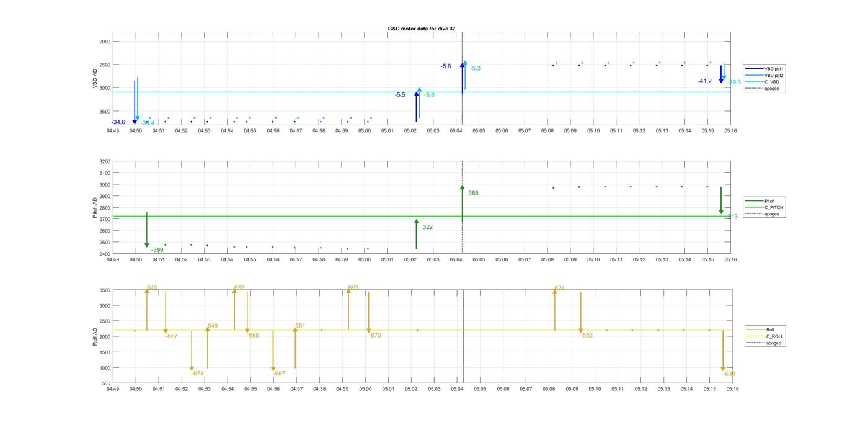Click the '-670' roll move label

374,335
